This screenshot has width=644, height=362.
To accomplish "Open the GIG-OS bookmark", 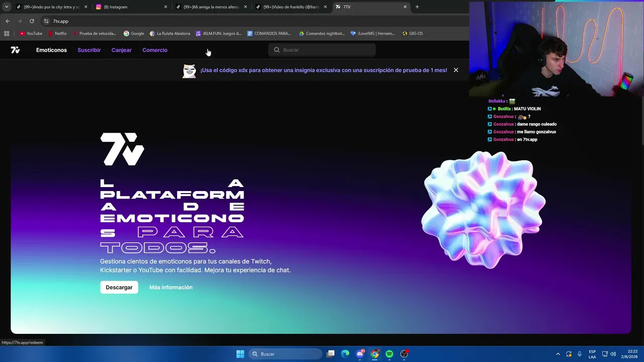I will pyautogui.click(x=413, y=34).
